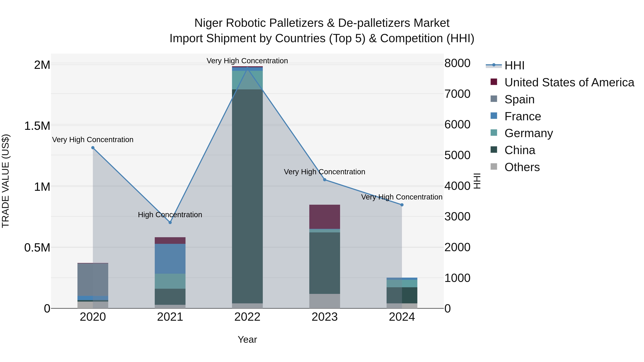The width and height of the screenshot is (644, 362).
Task: Click the Others segment of the 2023 bar
Action: 325,301
